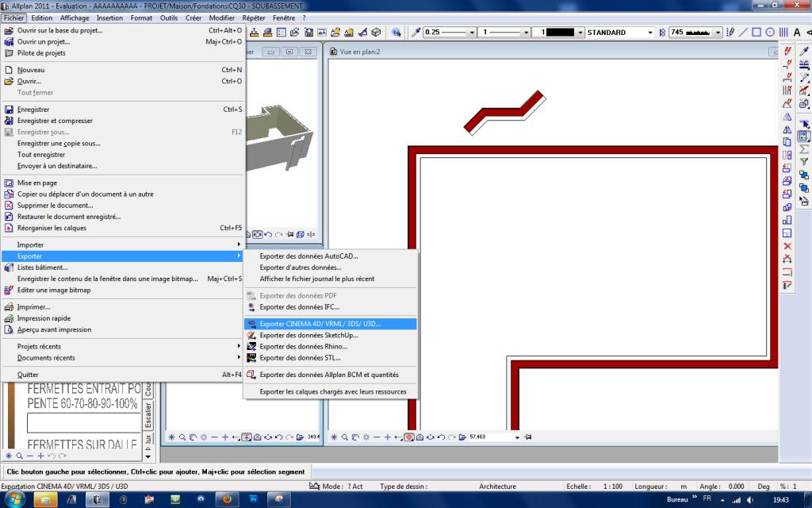
Task: Choose Mise en page
Action: pyautogui.click(x=122, y=183)
